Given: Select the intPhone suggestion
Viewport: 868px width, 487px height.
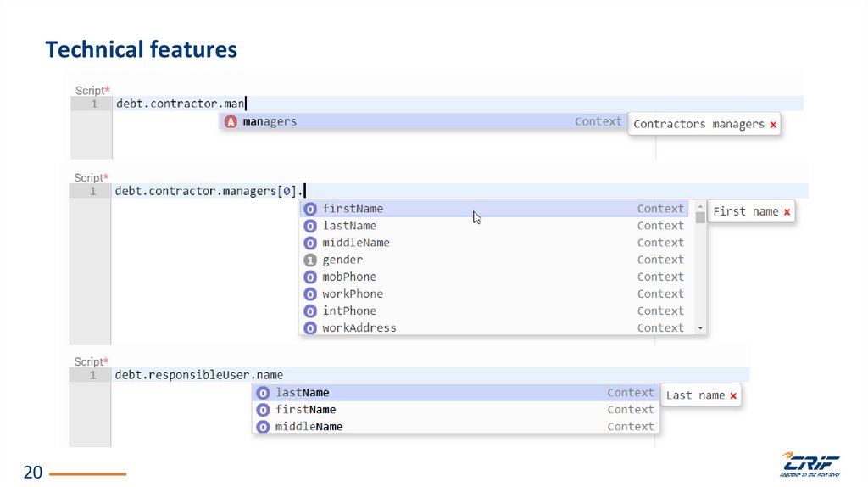Looking at the screenshot, I should (349, 311).
